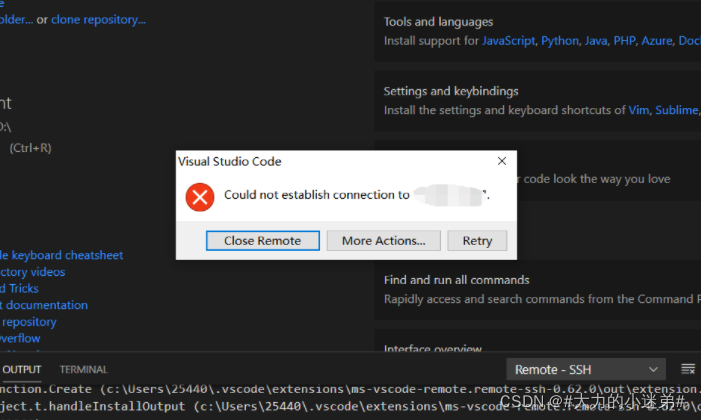701x420 pixels.
Task: Click the 'Could not establish connection to' message
Action: coord(317,195)
